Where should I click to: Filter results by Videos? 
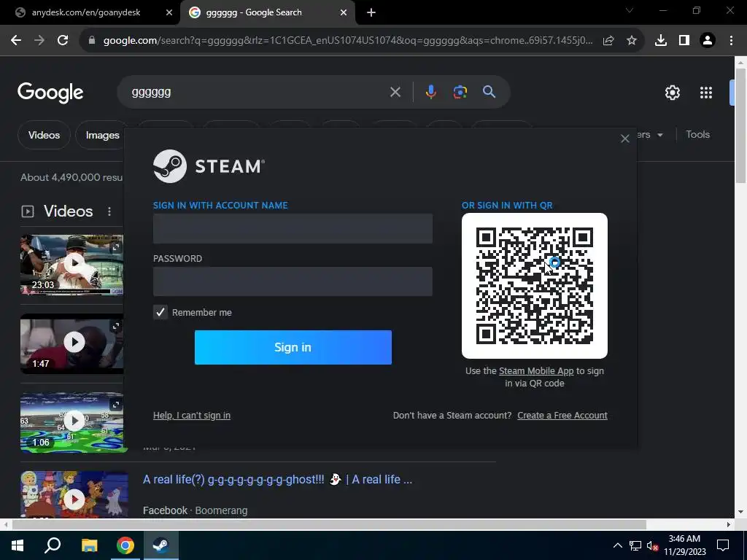tap(44, 135)
